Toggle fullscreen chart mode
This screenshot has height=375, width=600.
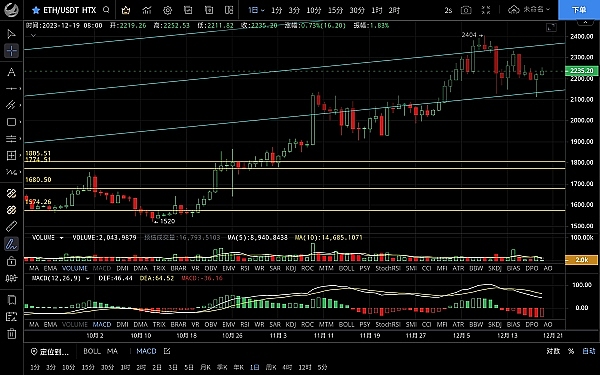click(486, 10)
